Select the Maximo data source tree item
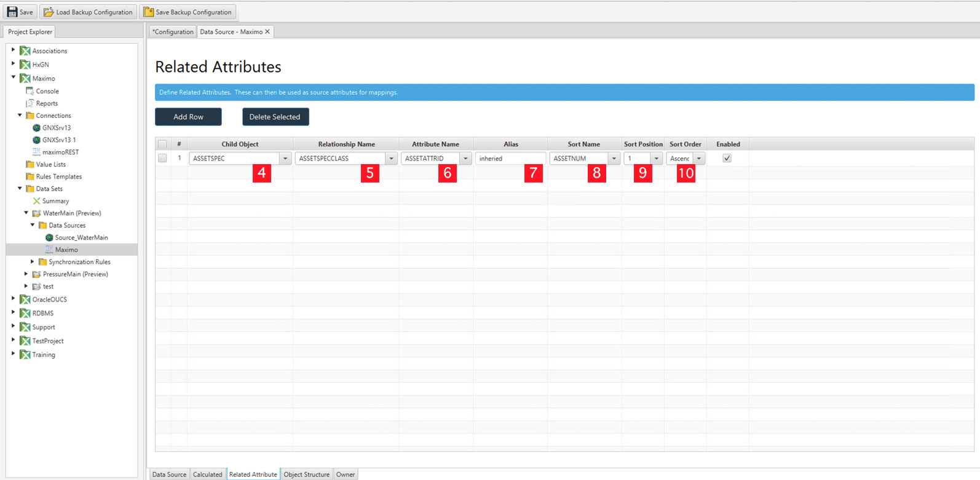This screenshot has height=480, width=980. click(x=66, y=250)
